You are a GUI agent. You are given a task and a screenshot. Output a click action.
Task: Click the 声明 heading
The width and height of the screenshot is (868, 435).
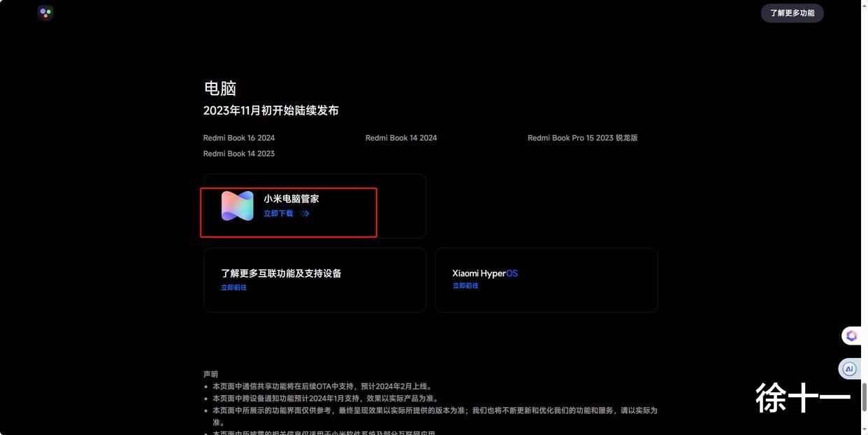click(210, 374)
